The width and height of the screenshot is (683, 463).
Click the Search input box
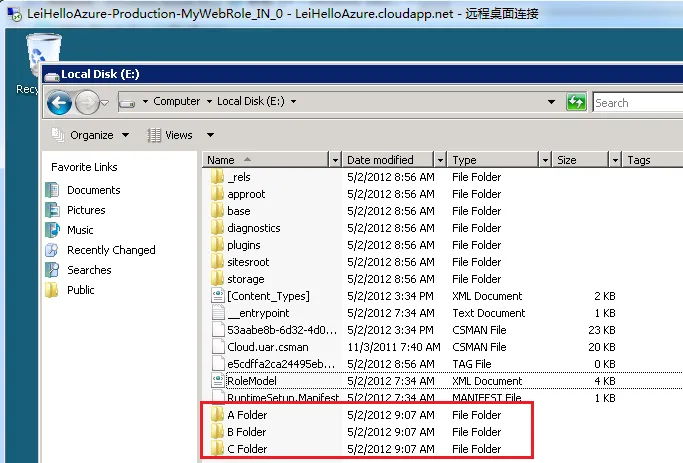pos(638,103)
